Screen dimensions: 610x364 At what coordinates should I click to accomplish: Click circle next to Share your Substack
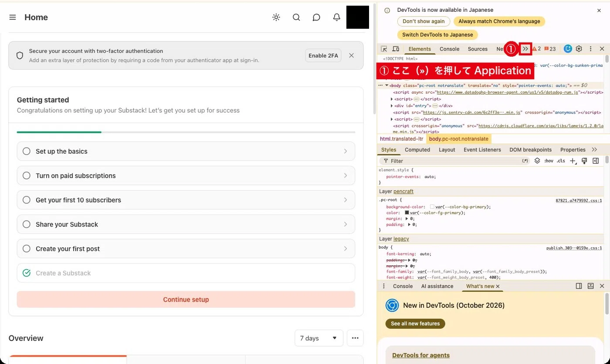click(27, 224)
